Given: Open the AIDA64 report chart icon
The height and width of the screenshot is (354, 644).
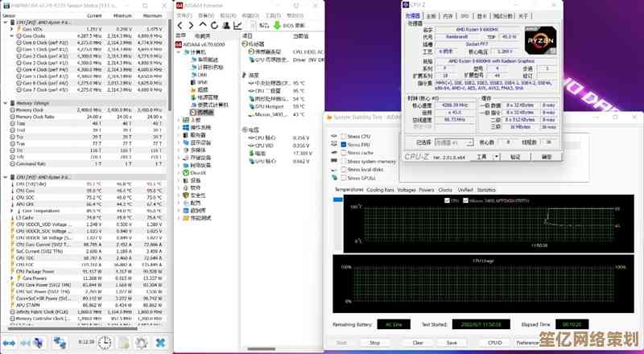Looking at the screenshot, I should click(236, 25).
